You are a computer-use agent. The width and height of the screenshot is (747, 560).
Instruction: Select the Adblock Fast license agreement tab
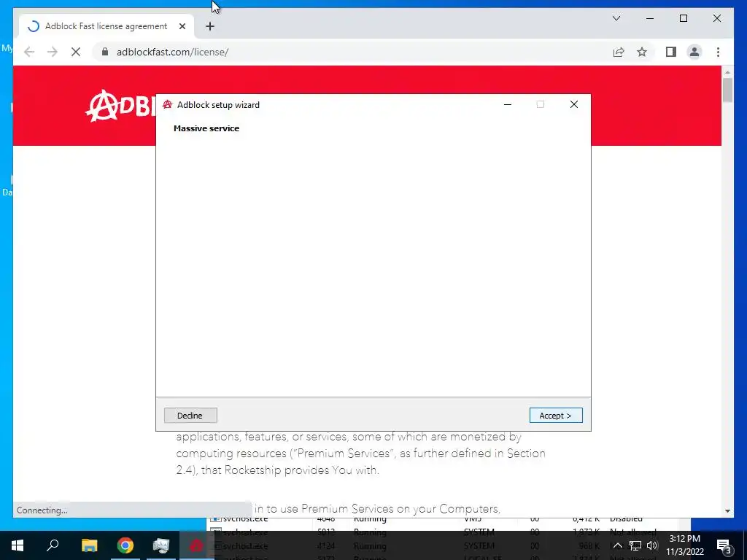click(106, 26)
